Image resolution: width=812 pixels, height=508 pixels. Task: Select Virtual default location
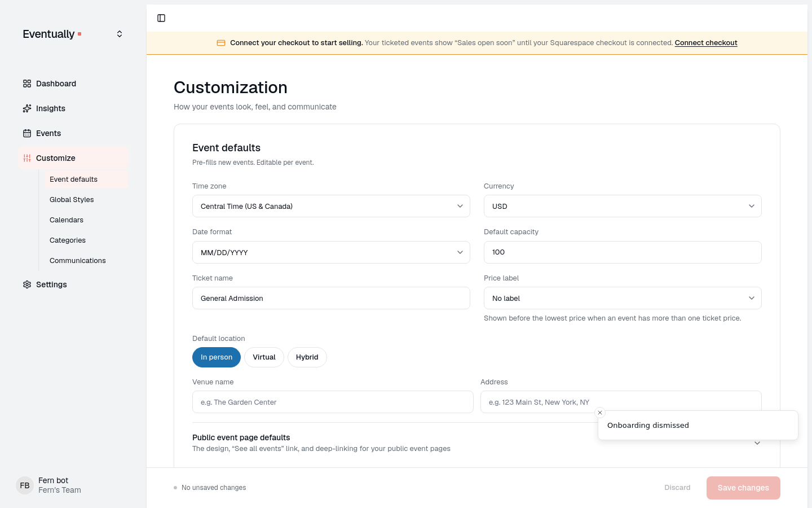[x=264, y=357]
